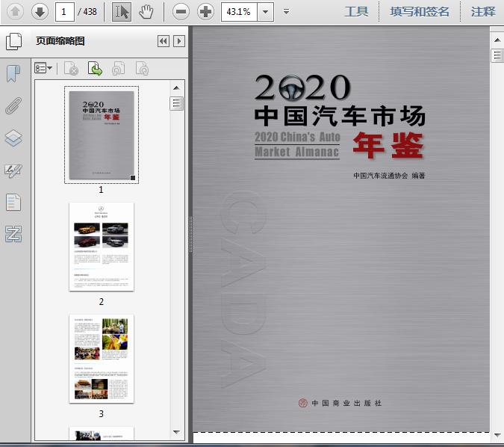504x447 pixels.
Task: Open the zoom percentage dropdown arrow
Action: coord(266,12)
